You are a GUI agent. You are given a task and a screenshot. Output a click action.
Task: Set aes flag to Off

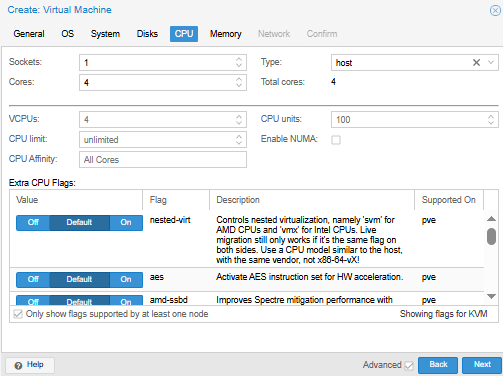pos(33,280)
